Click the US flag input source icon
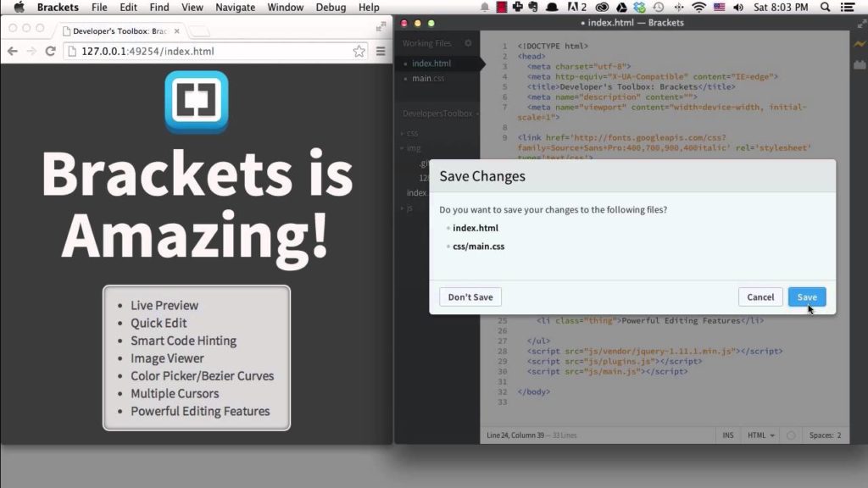Image resolution: width=868 pixels, height=488 pixels. point(719,7)
